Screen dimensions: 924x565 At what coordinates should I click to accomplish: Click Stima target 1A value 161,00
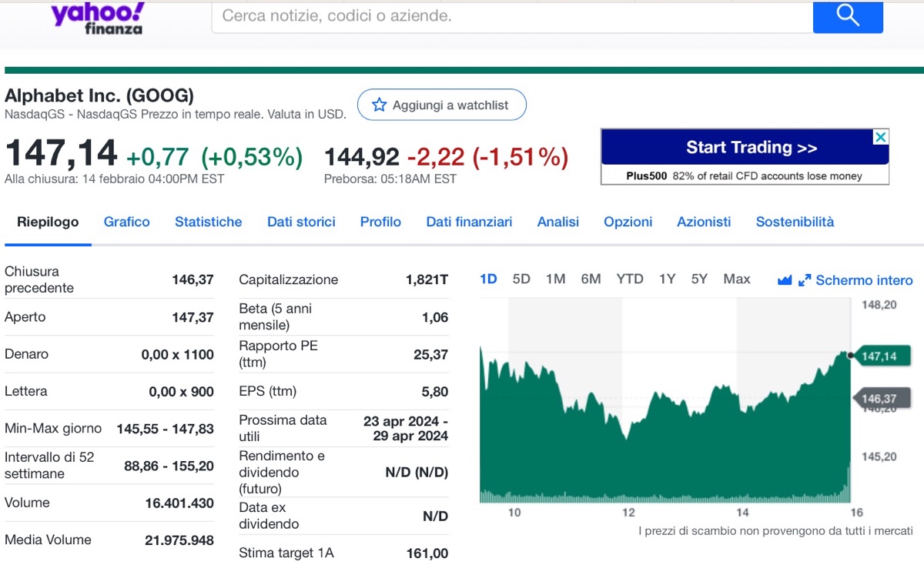[x=427, y=553]
